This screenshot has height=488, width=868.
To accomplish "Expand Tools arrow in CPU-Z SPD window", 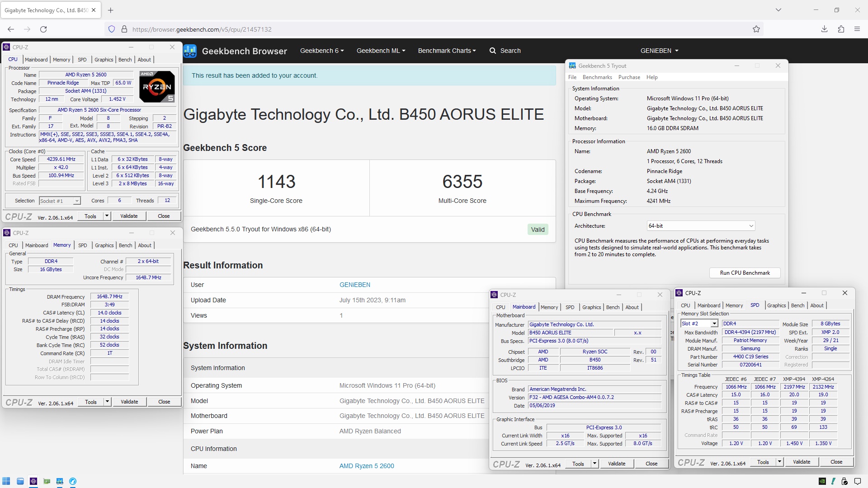I will coord(779,462).
